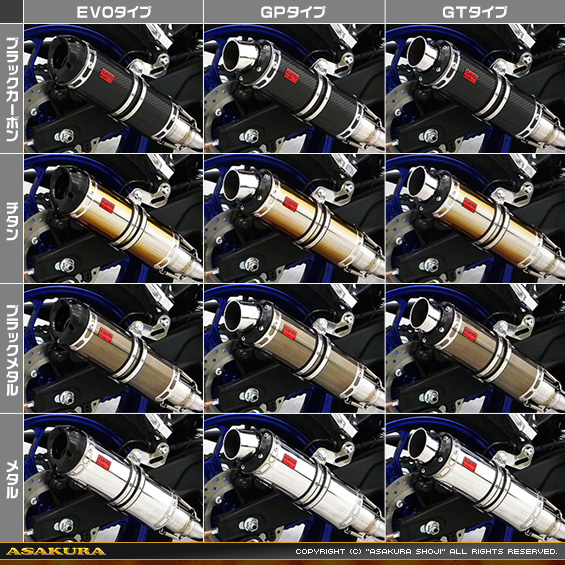This screenshot has width=565, height=565.
Task: Open the GT black metal muffler photo
Action: 475,348
